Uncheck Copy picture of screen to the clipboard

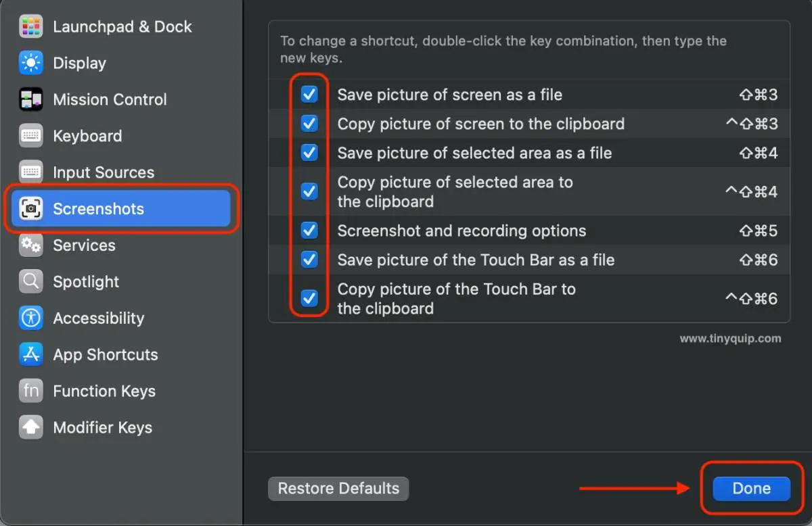tap(309, 124)
